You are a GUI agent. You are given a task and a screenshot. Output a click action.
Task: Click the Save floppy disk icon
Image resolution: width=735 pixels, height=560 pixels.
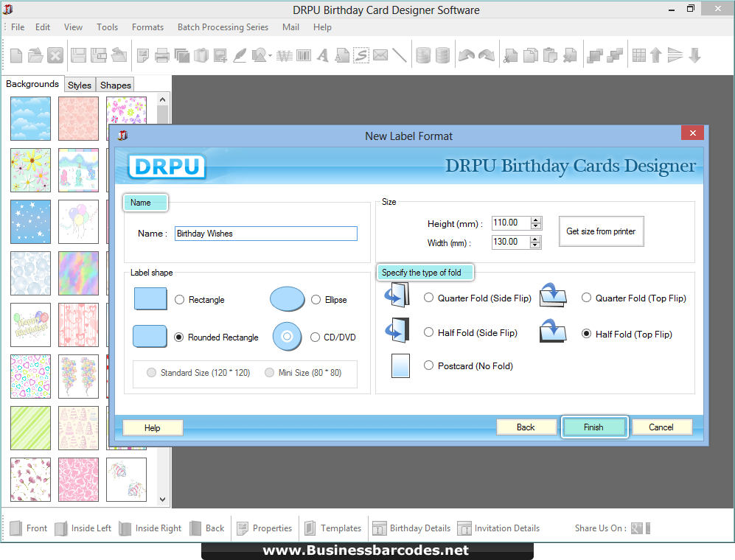pos(78,56)
